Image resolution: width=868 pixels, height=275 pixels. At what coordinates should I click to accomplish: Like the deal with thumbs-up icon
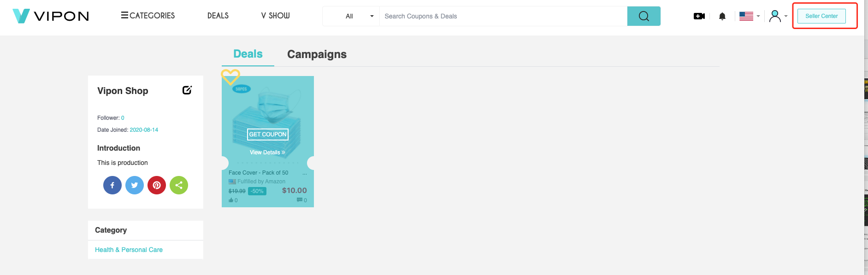[231, 200]
